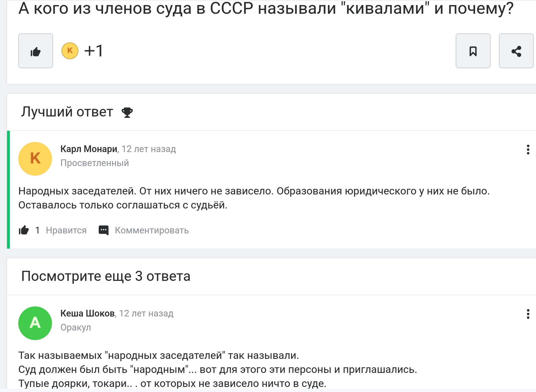Click the comment bubble icon

pos(104,230)
